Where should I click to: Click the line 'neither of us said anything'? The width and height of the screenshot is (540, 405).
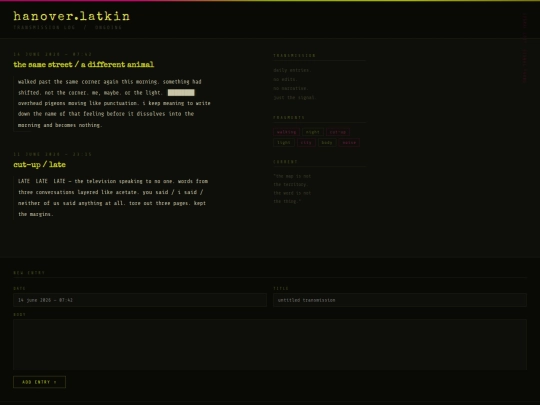pyautogui.click(x=112, y=204)
